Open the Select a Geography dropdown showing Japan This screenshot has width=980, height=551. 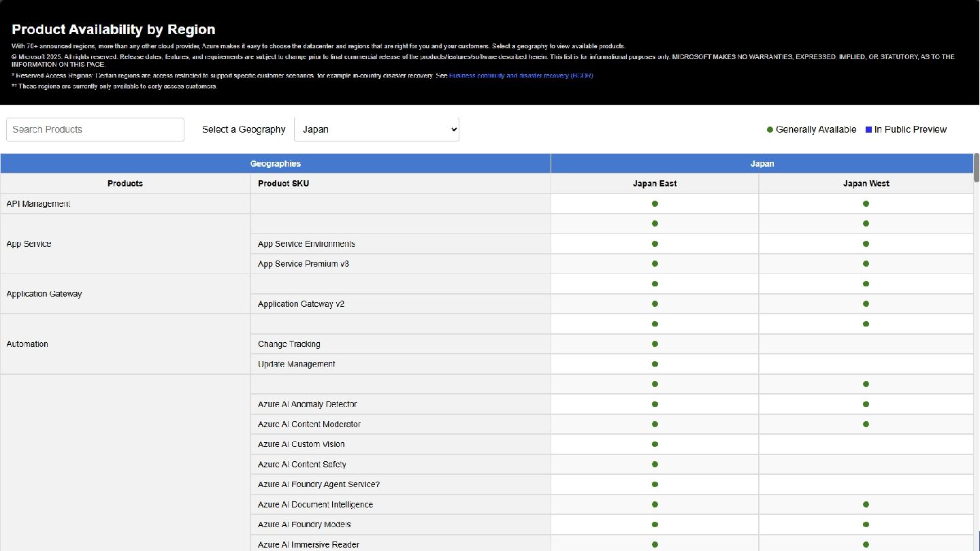click(x=376, y=129)
